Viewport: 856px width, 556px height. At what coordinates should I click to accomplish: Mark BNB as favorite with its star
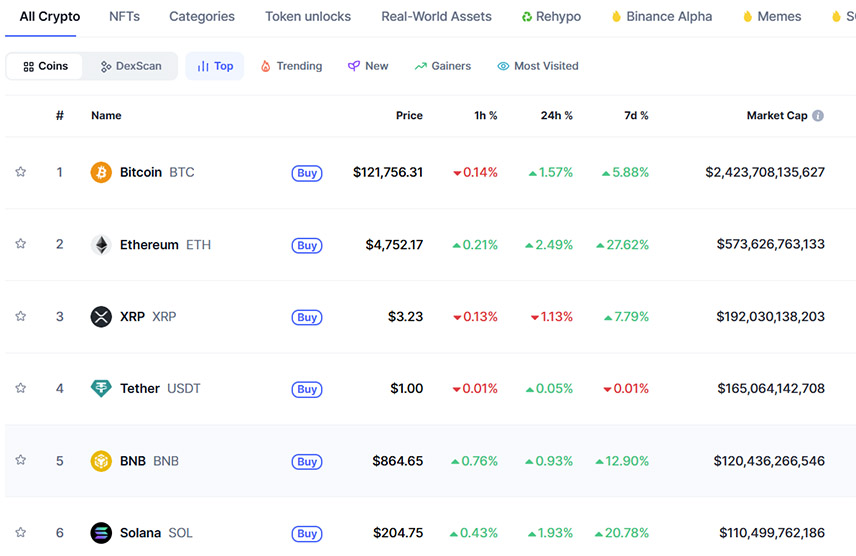coord(21,460)
